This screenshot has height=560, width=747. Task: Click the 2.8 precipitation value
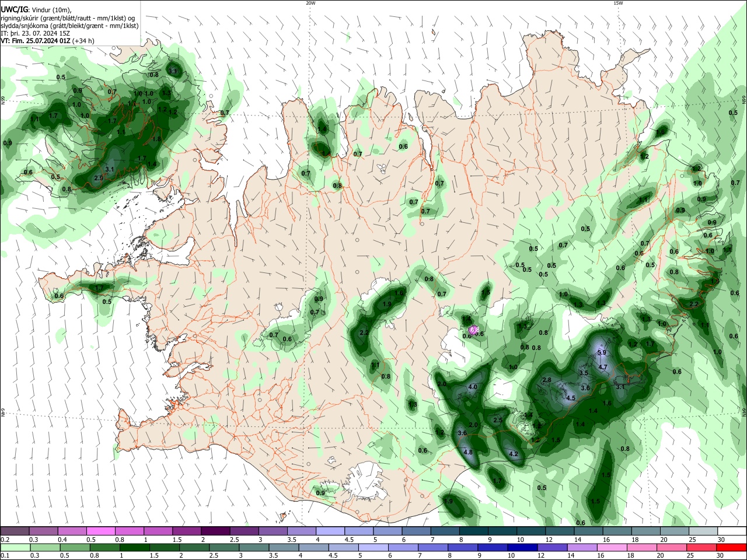[x=547, y=380]
